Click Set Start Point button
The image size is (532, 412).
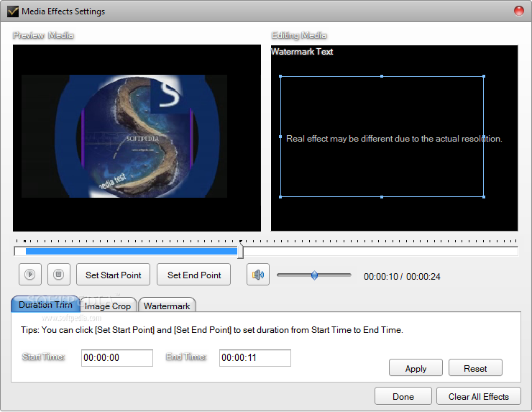(x=113, y=275)
